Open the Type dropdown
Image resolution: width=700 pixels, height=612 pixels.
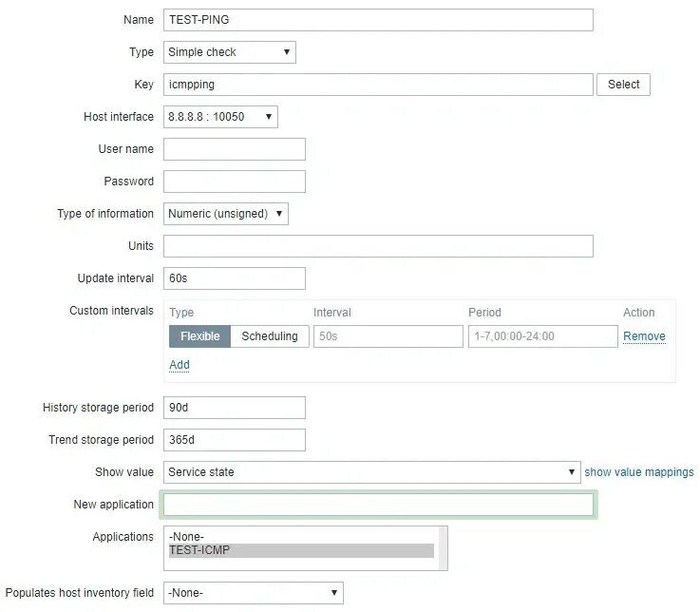click(x=230, y=52)
